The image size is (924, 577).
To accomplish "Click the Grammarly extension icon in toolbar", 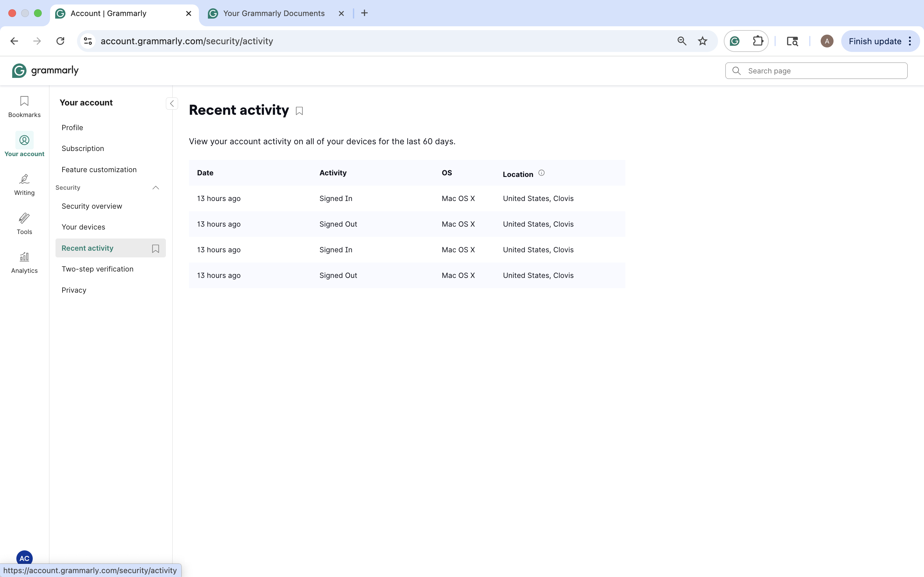I will pyautogui.click(x=734, y=41).
